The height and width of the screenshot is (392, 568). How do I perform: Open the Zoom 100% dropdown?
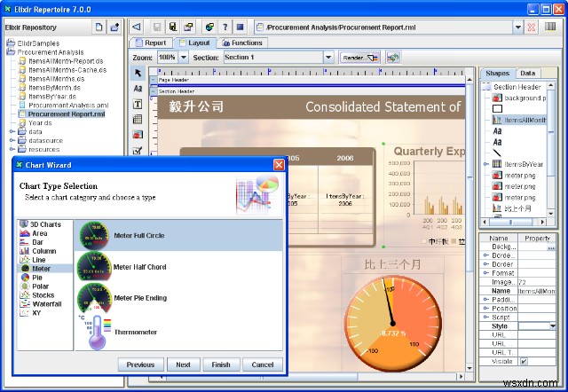pyautogui.click(x=184, y=57)
